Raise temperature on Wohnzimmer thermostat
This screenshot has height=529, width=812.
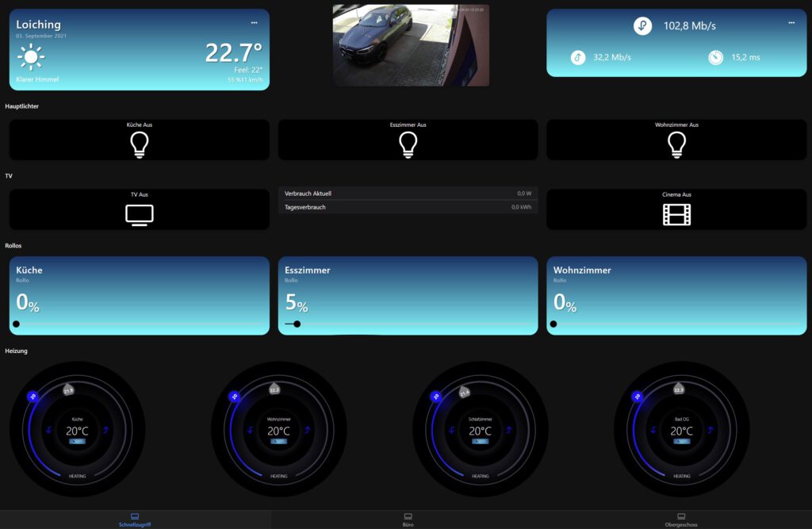[307, 430]
